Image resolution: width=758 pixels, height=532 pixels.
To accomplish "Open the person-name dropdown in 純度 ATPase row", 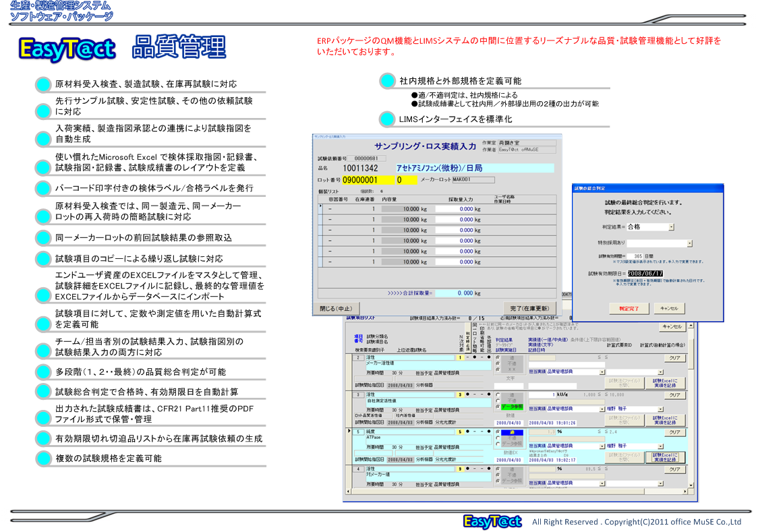I will click(660, 446).
